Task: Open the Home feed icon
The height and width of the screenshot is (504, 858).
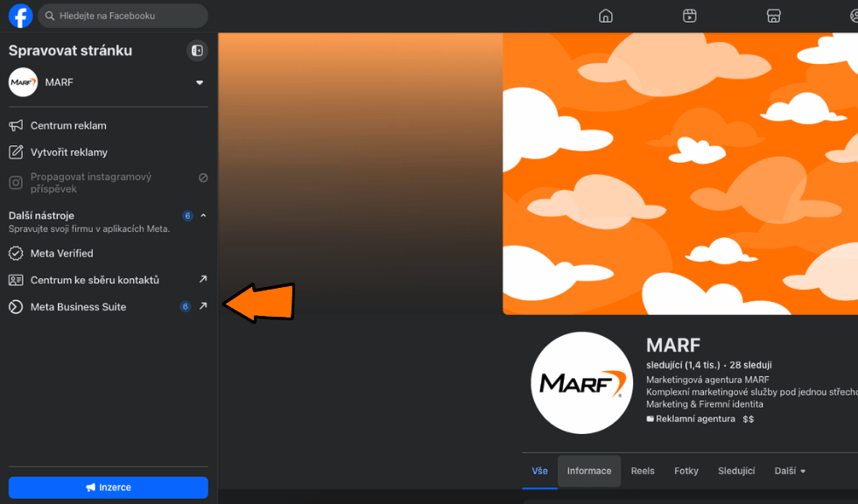Action: (606, 16)
